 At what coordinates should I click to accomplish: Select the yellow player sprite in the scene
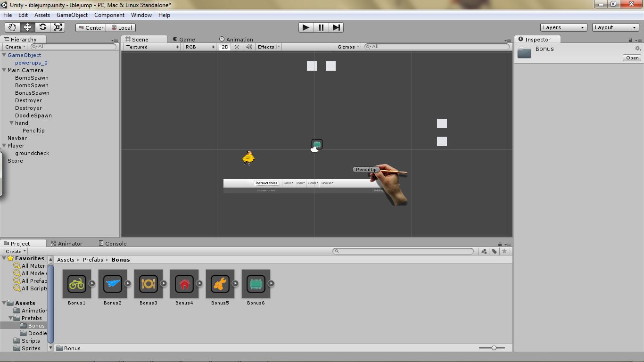click(x=248, y=158)
